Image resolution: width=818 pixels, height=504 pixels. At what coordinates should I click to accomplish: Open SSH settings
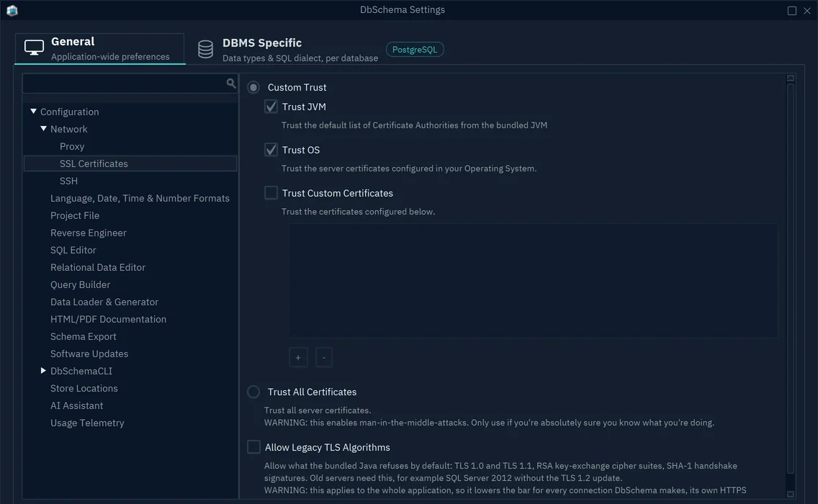click(x=68, y=181)
